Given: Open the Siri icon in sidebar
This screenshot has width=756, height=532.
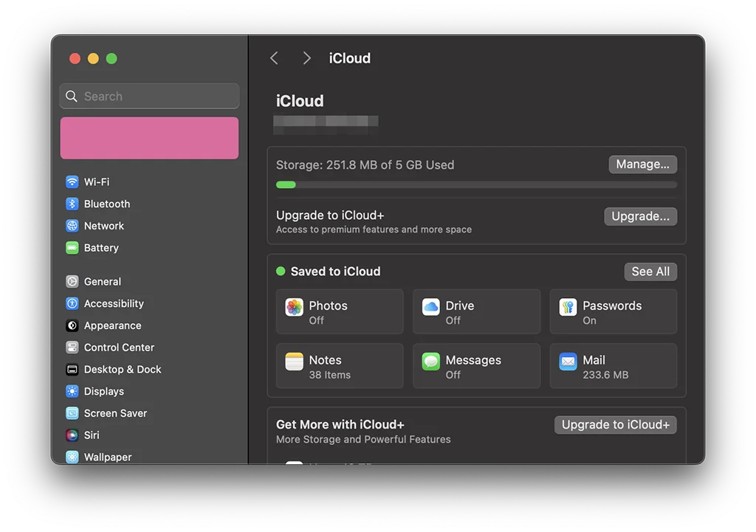Looking at the screenshot, I should [72, 435].
